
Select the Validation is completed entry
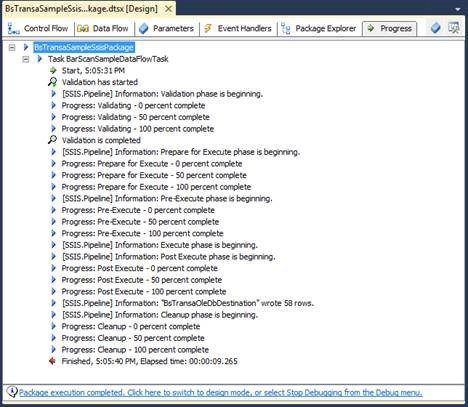pos(101,140)
